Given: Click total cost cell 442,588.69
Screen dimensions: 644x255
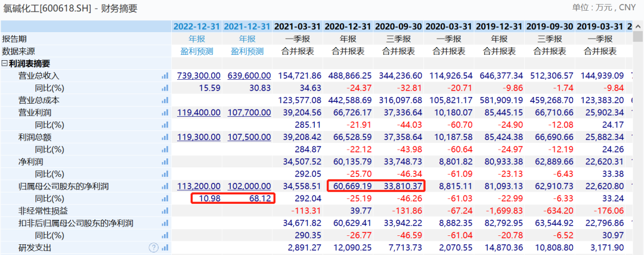Looking at the screenshot, I should click(x=350, y=101).
